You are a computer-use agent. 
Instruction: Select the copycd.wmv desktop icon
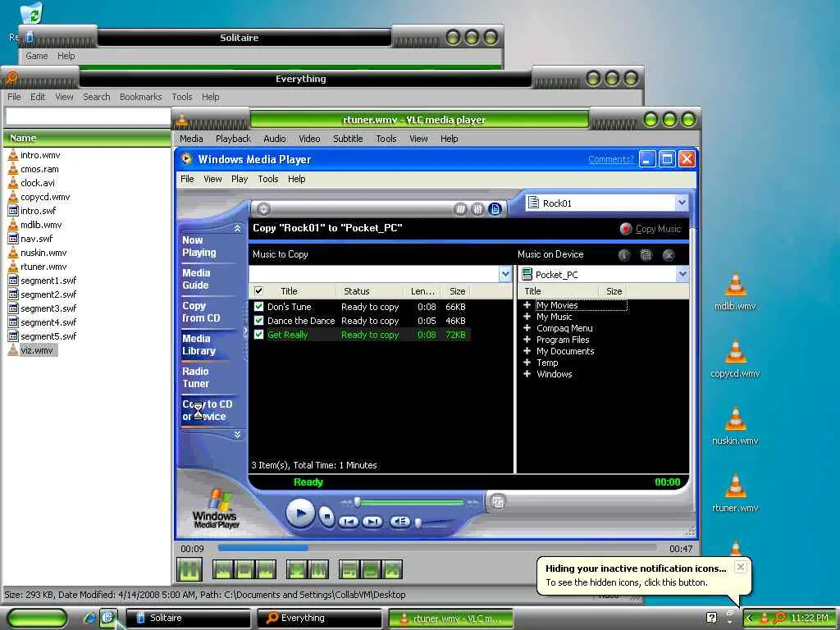click(x=735, y=359)
